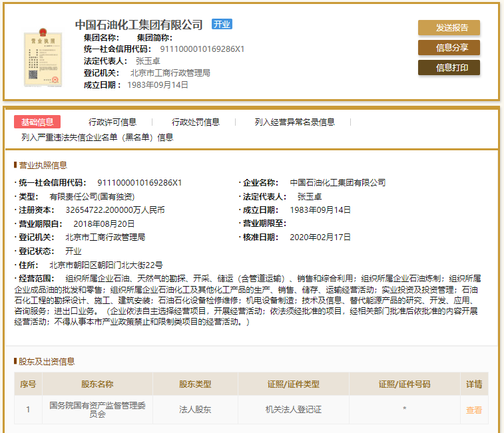Click address 北京市朝阳区朝阳门北大街22号
The width and height of the screenshot is (504, 433).
(x=106, y=265)
